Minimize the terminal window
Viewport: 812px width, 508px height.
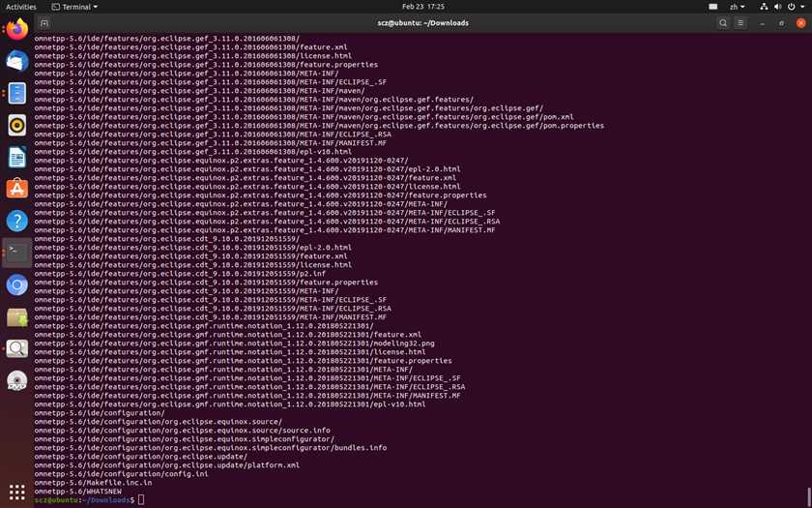click(763, 23)
